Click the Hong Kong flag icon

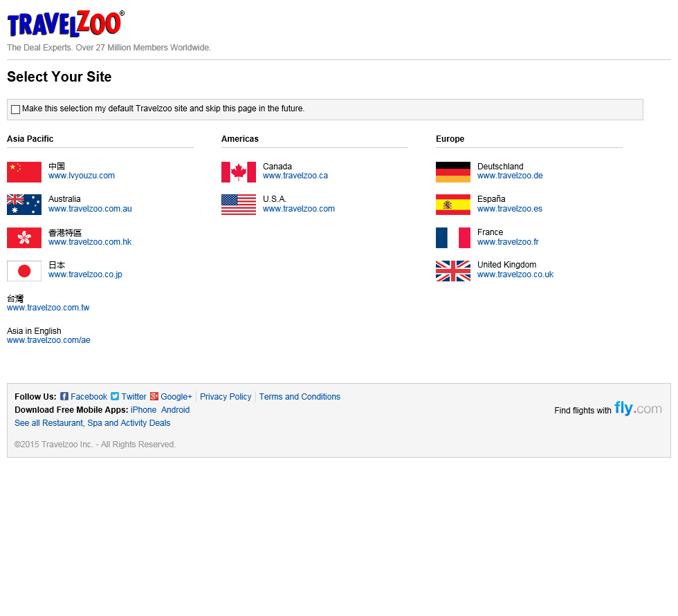(24, 238)
